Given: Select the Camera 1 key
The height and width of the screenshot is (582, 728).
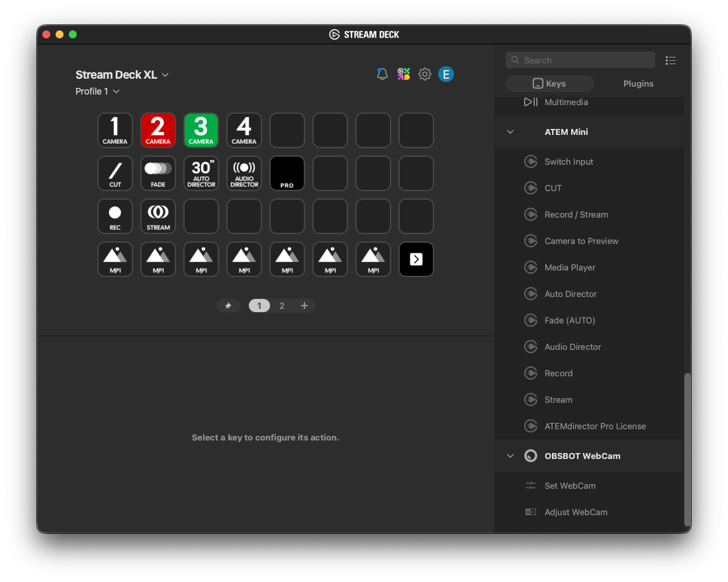Looking at the screenshot, I should tap(115, 130).
